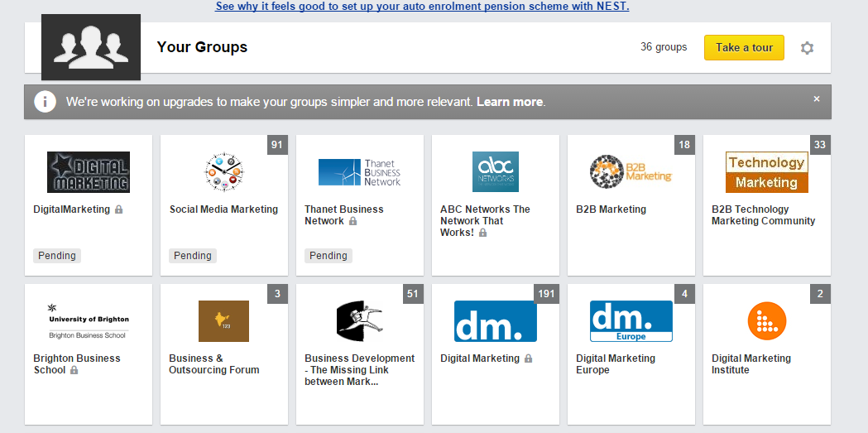The image size is (868, 433).
Task: Open the Learn more link
Action: pos(510,102)
